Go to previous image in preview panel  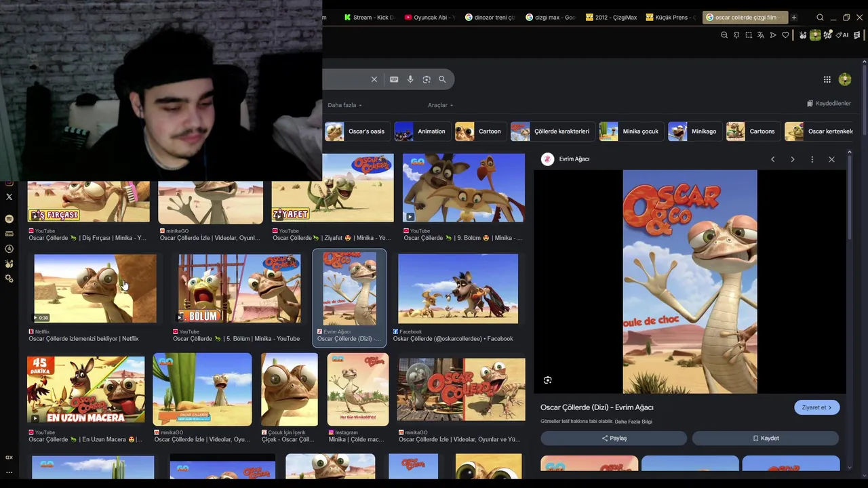[772, 159]
